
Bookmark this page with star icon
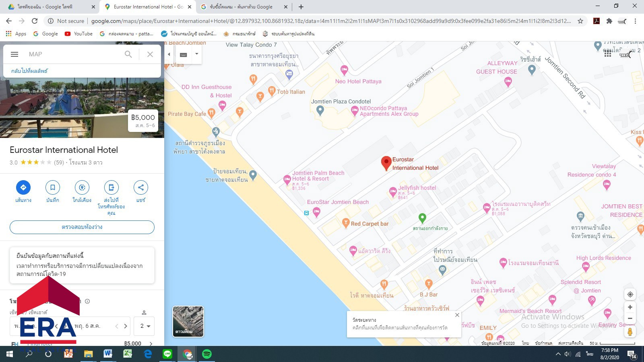pos(580,21)
